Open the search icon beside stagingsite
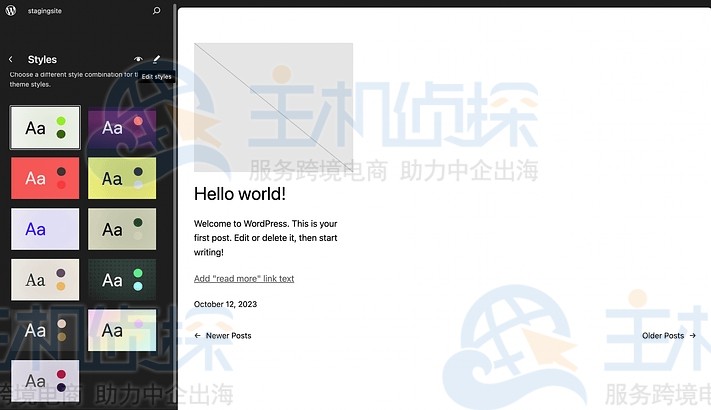711x410 pixels. pyautogui.click(x=156, y=11)
